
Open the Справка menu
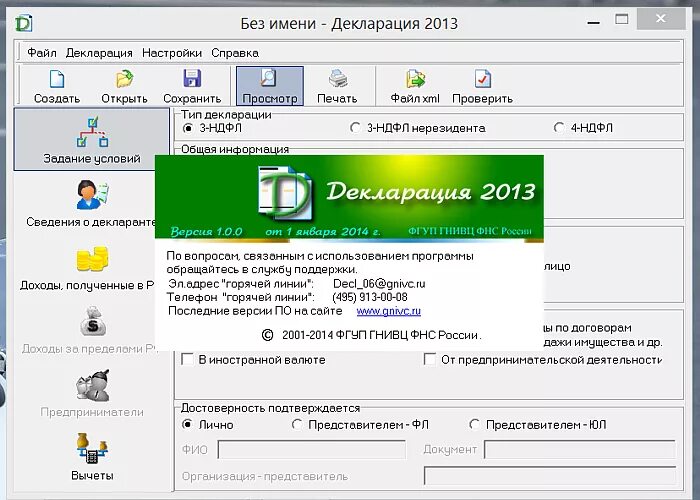point(235,53)
